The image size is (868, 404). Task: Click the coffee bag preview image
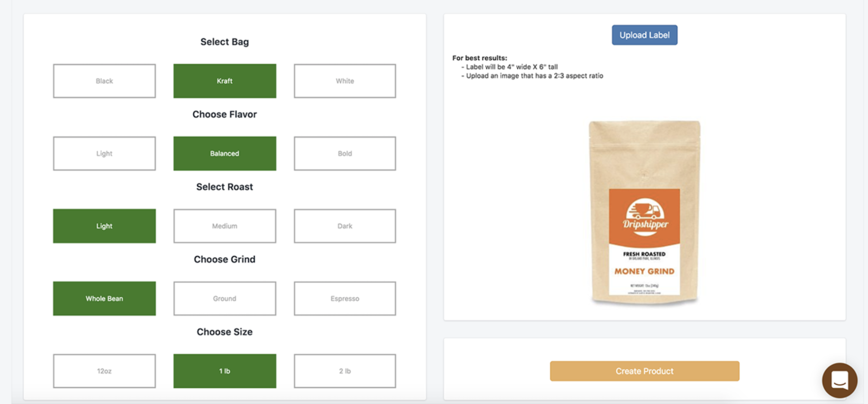(x=644, y=157)
